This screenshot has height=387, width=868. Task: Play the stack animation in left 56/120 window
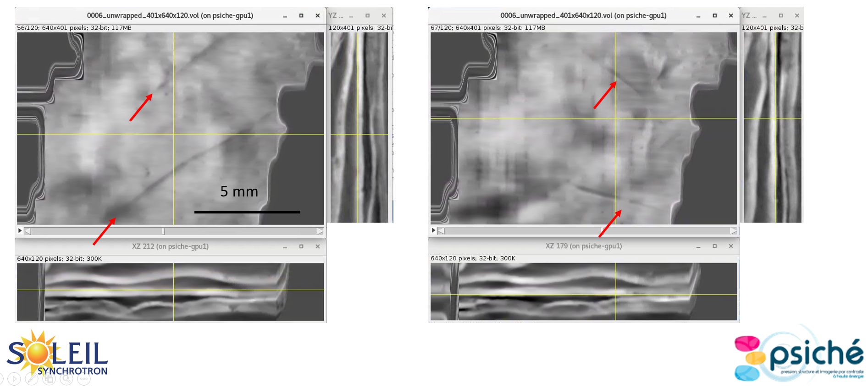(x=20, y=230)
